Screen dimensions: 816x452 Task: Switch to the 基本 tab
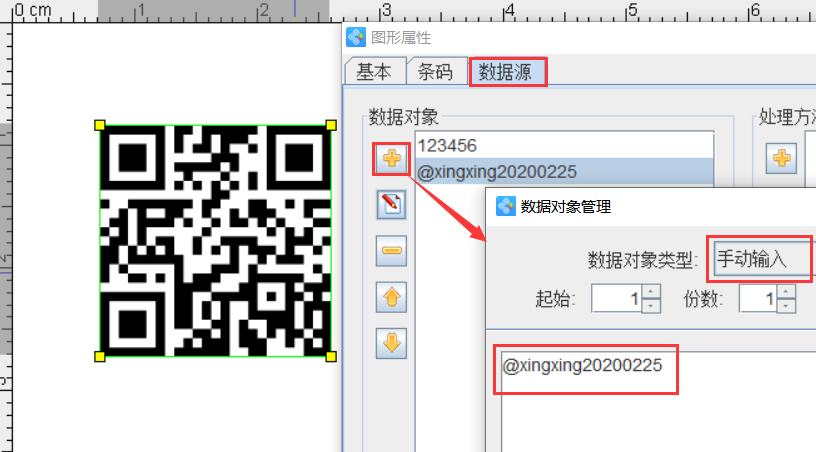click(374, 72)
